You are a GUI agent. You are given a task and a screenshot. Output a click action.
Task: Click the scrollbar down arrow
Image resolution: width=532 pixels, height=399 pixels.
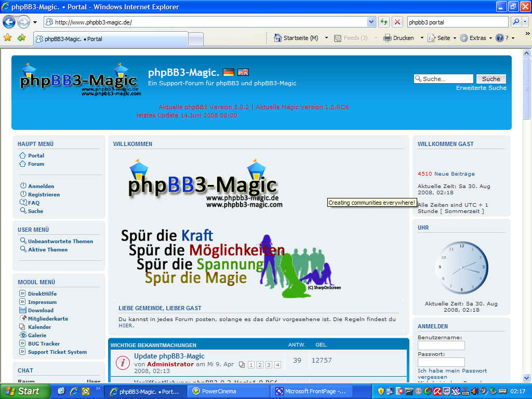point(527,378)
